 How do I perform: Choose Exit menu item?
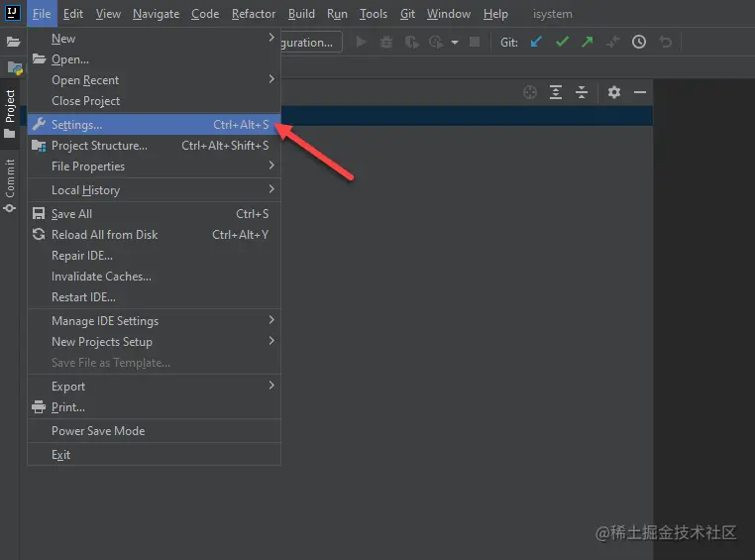tap(155, 455)
